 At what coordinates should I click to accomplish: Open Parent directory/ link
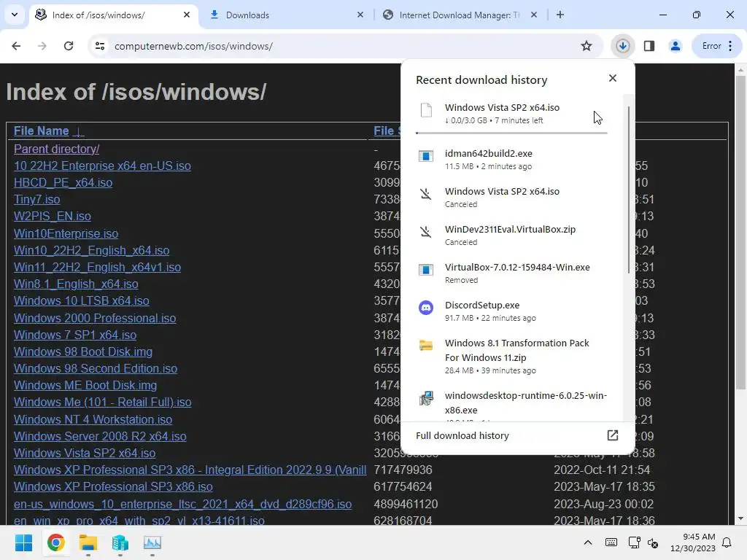coord(56,149)
